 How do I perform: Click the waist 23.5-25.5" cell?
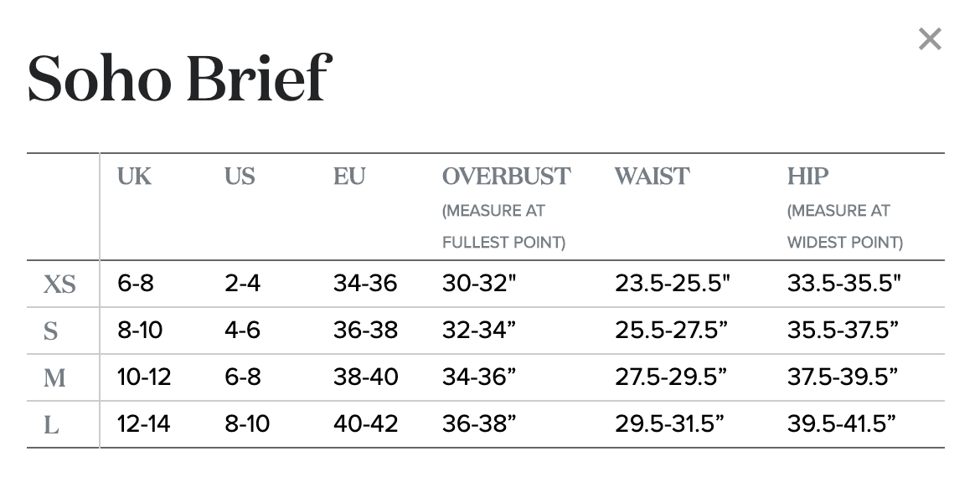[673, 284]
